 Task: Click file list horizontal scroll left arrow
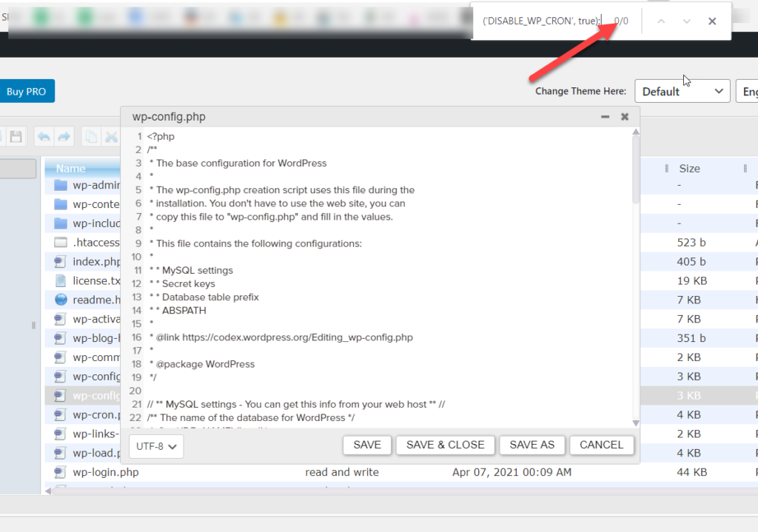coord(48,491)
